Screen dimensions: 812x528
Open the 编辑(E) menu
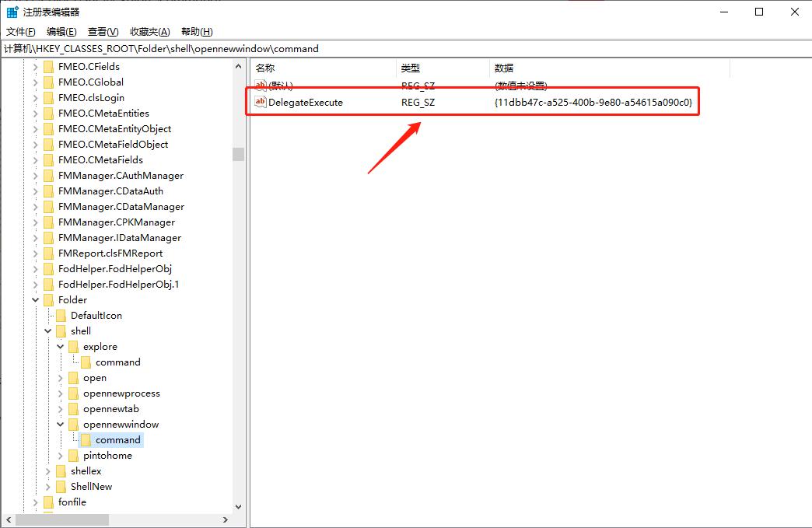pos(60,31)
